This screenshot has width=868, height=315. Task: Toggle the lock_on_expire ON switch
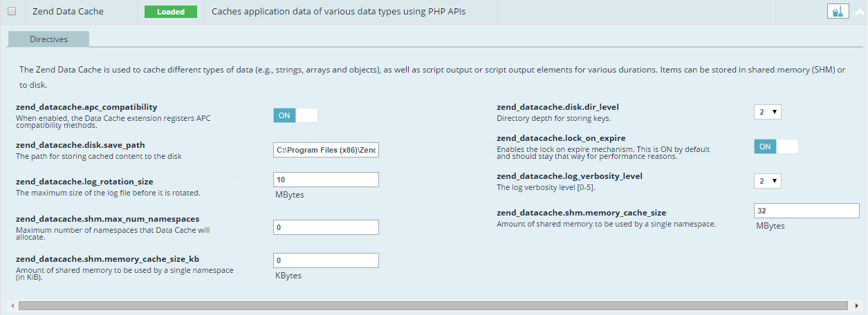[x=775, y=146]
